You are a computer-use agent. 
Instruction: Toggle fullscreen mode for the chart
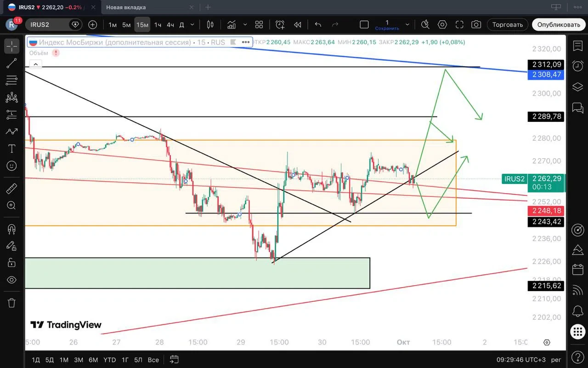click(459, 24)
